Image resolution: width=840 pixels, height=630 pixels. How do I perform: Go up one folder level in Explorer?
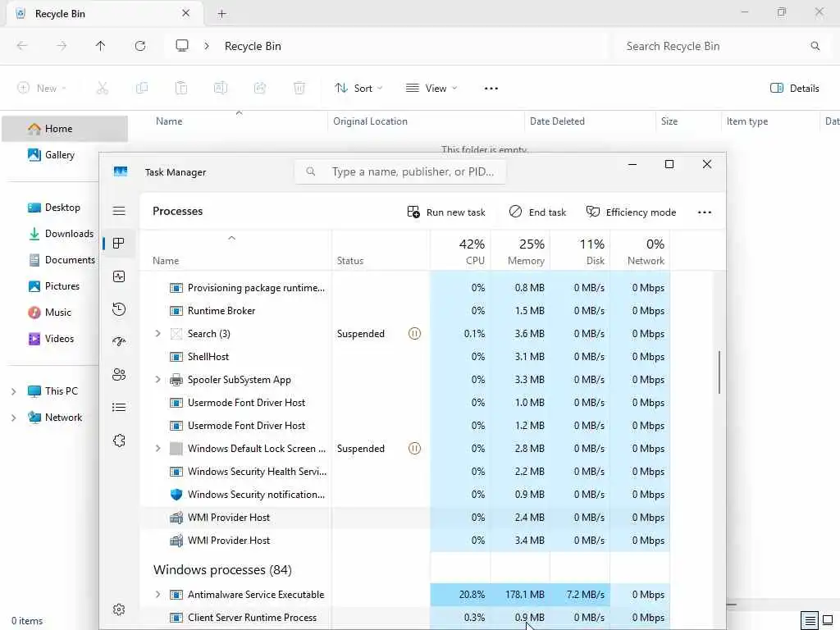(x=100, y=46)
